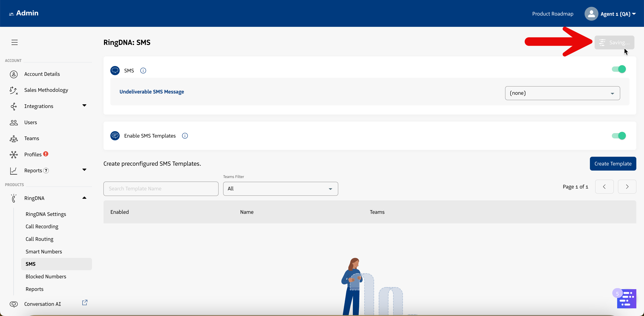Click the Profiles red alert icon
Image resolution: width=644 pixels, height=316 pixels.
click(x=46, y=154)
